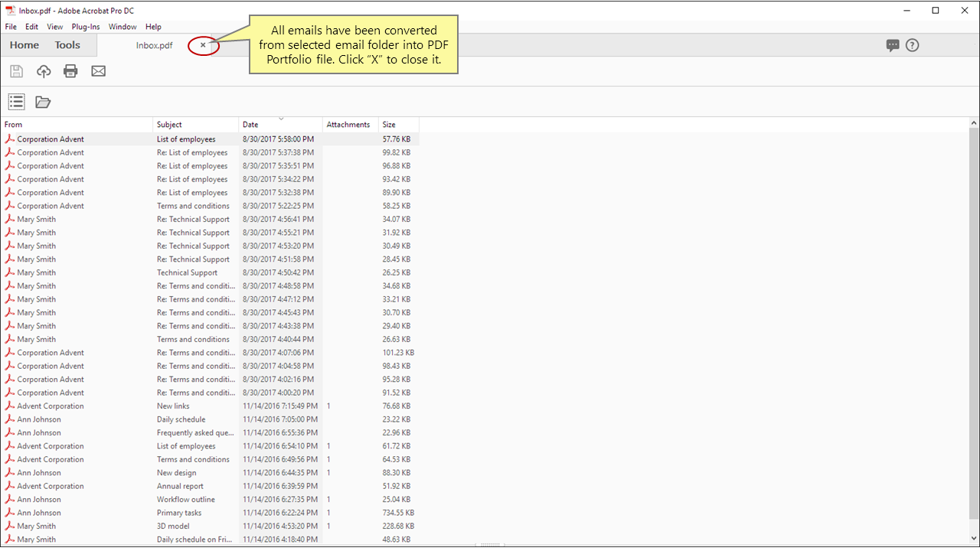Click PDF icon of 'List of employees' 5:58:00 PM row
980x551 pixels.
(10, 139)
